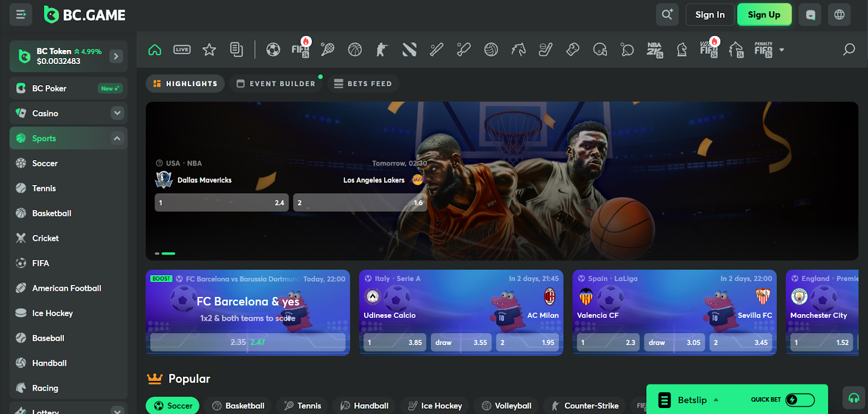This screenshot has width=868, height=414.
Task: Select first banner carousel indicator dot
Action: (157, 253)
